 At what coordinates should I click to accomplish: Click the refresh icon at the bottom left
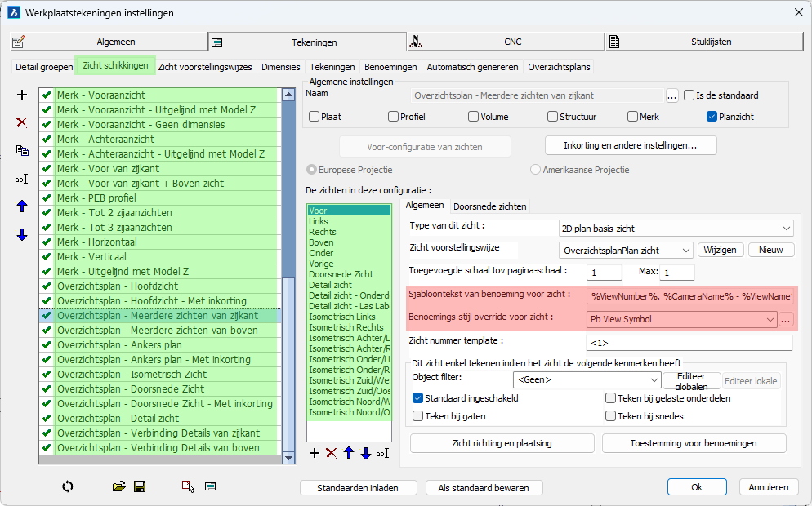click(x=68, y=486)
